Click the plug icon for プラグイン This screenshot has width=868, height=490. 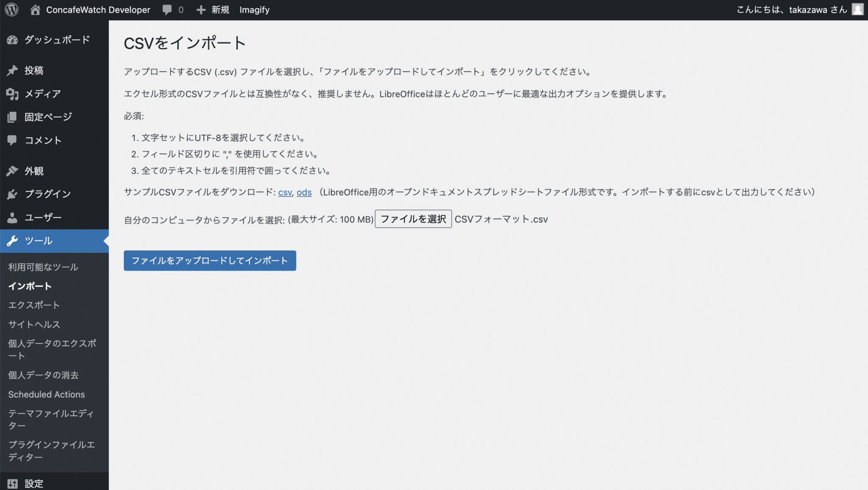pyautogui.click(x=12, y=194)
